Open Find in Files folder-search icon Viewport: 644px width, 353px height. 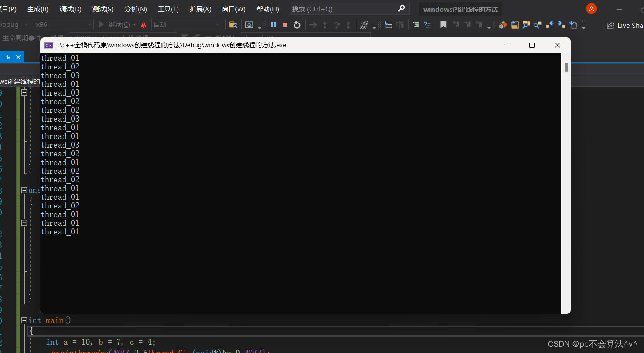[233, 25]
